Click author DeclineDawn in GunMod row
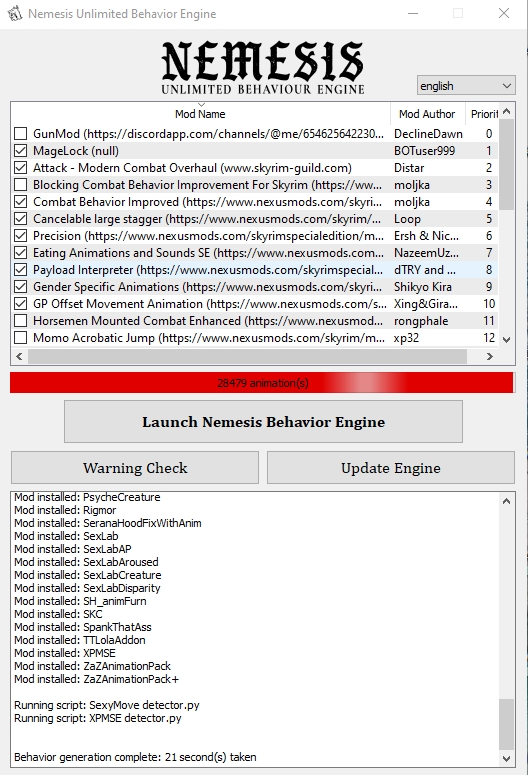Screen dimensions: 528x775 coord(428,134)
